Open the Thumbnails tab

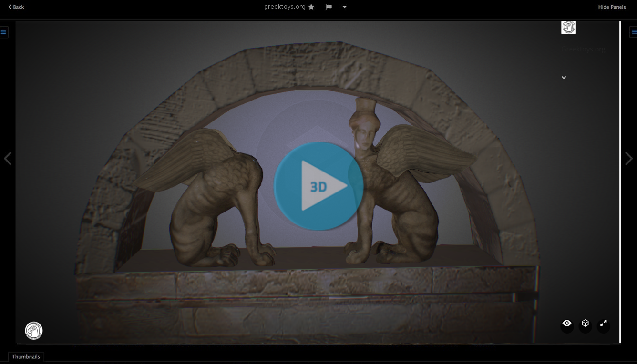pos(26,357)
